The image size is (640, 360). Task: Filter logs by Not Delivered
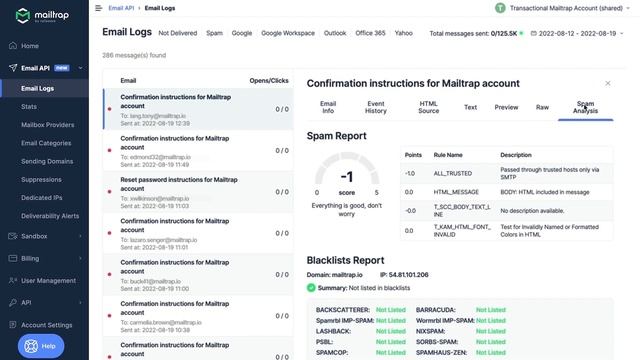click(x=178, y=33)
